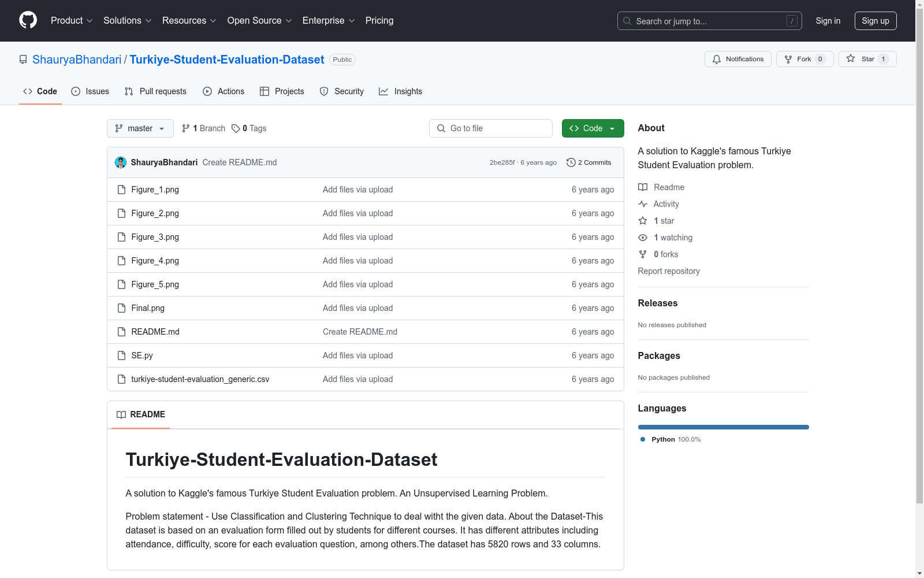This screenshot has height=578, width=924.
Task: Click the Security shield tab
Action: (x=341, y=91)
